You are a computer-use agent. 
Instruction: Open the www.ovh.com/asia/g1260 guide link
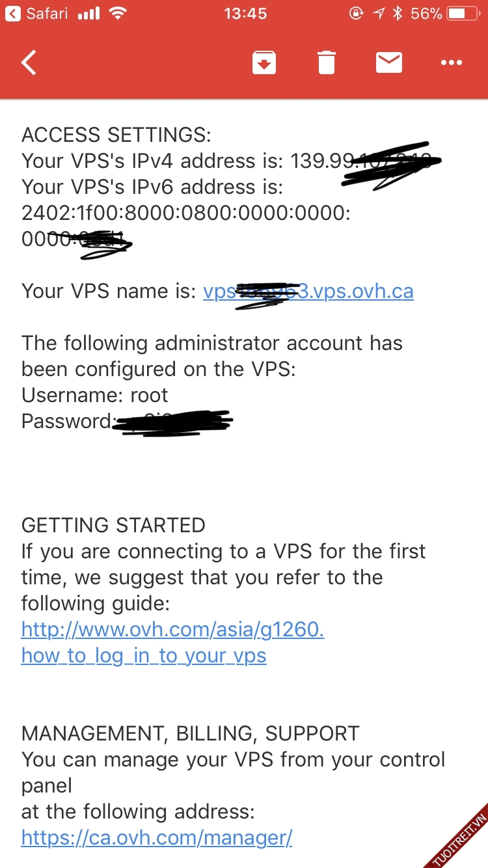(172, 629)
